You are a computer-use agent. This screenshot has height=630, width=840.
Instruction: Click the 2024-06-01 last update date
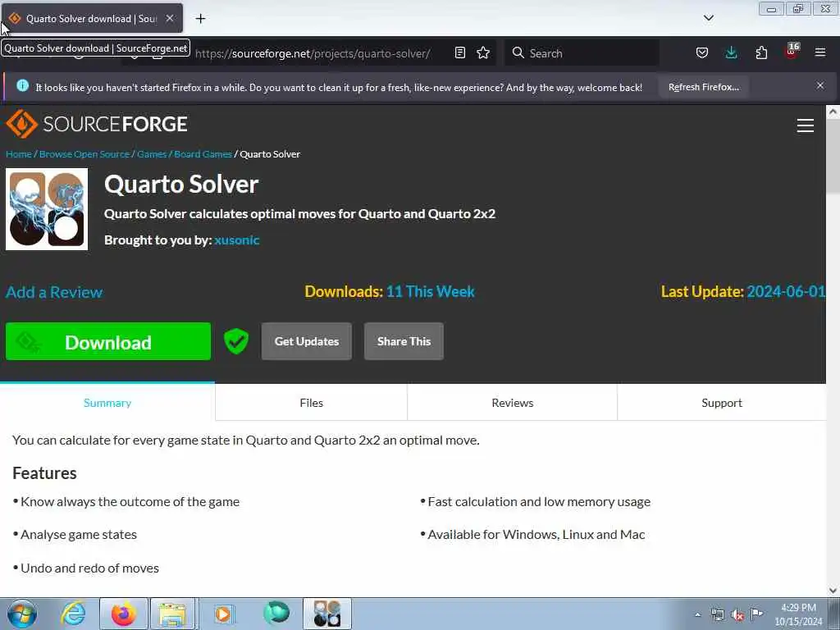point(786,291)
